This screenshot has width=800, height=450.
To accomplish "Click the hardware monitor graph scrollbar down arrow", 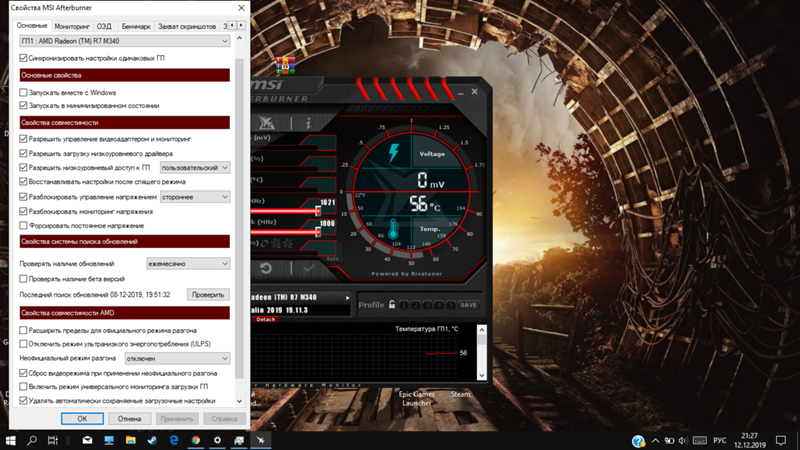I will pos(482,376).
